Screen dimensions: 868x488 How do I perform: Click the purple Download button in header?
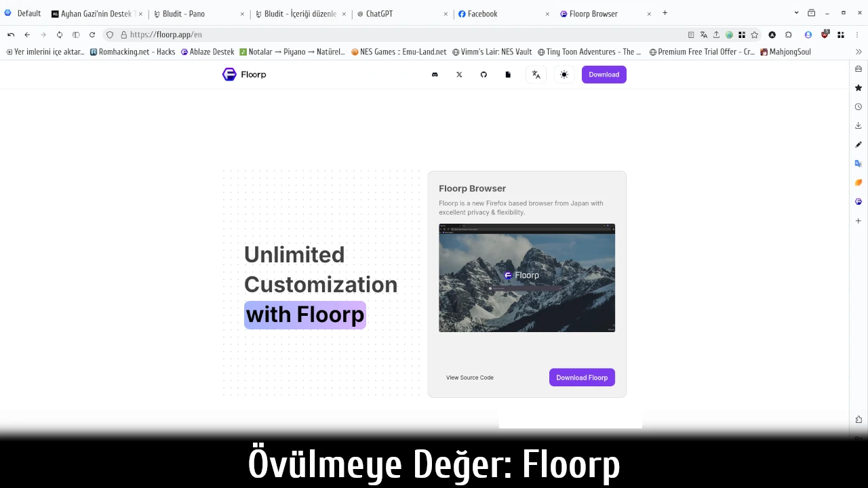click(604, 75)
